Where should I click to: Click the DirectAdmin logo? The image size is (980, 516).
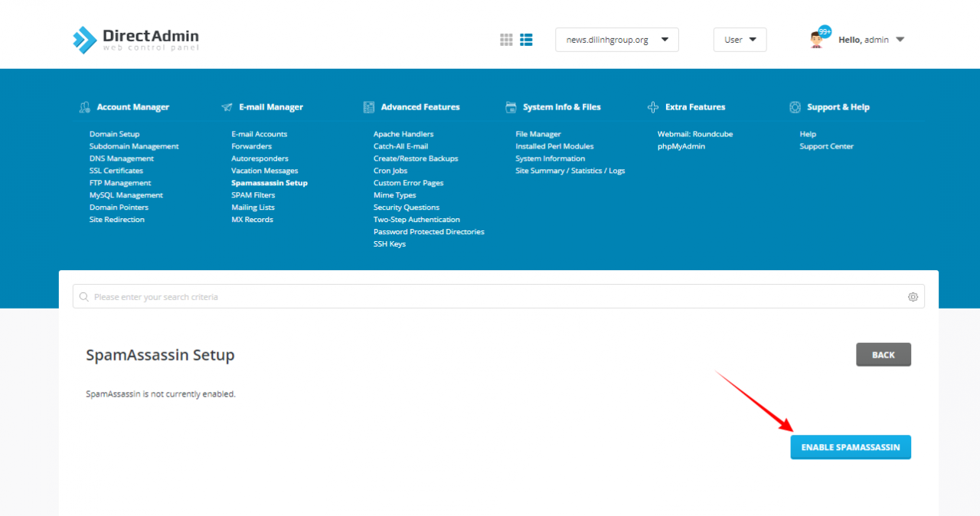pos(136,40)
